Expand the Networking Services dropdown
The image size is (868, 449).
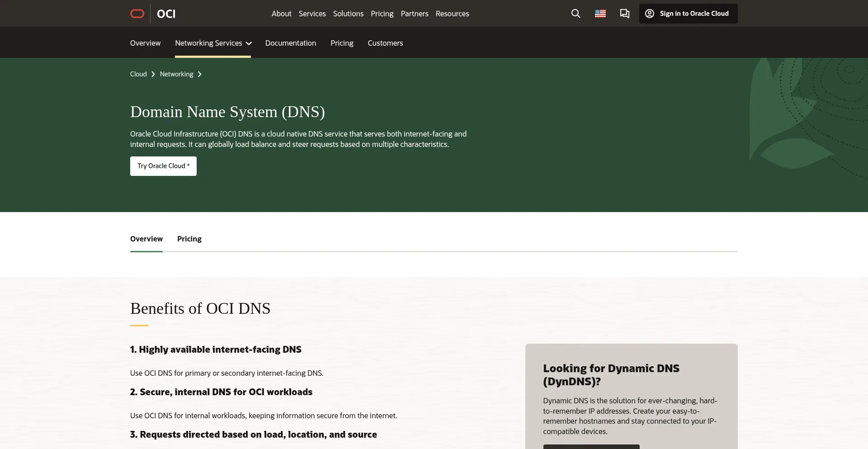pyautogui.click(x=213, y=43)
